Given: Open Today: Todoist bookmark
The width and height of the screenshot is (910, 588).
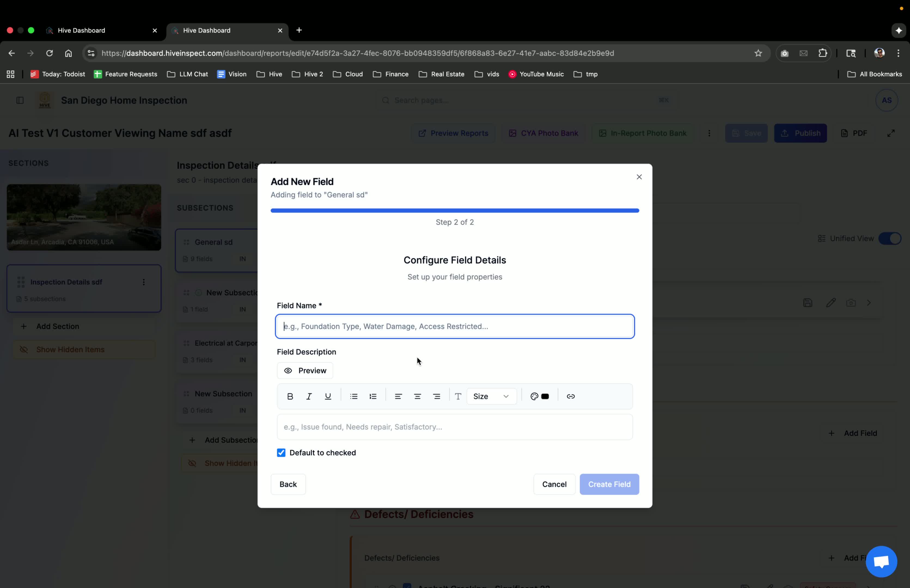Looking at the screenshot, I should pyautogui.click(x=58, y=74).
